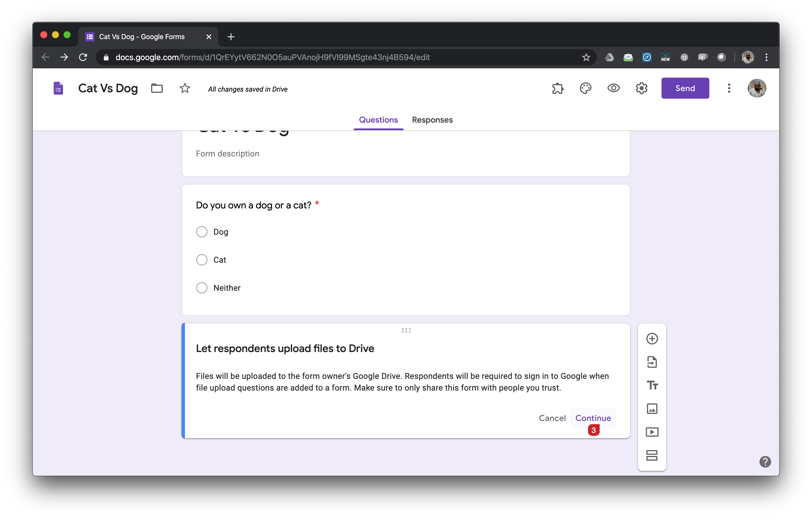Switch to the Questions tab
Viewport: 812px width, 519px height.
378,120
